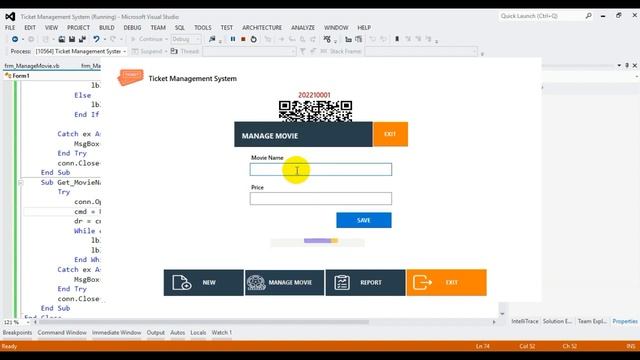Click the Price text field
Image resolution: width=640 pixels, height=360 pixels.
[321, 198]
